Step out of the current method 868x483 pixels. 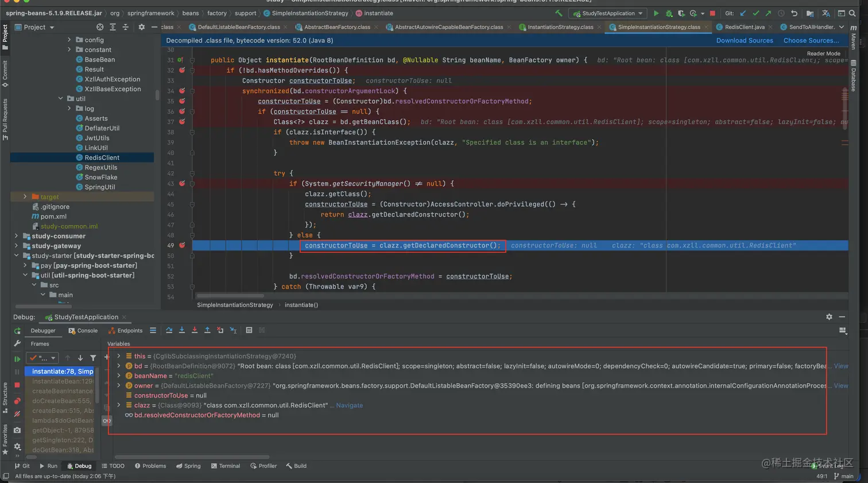207,330
